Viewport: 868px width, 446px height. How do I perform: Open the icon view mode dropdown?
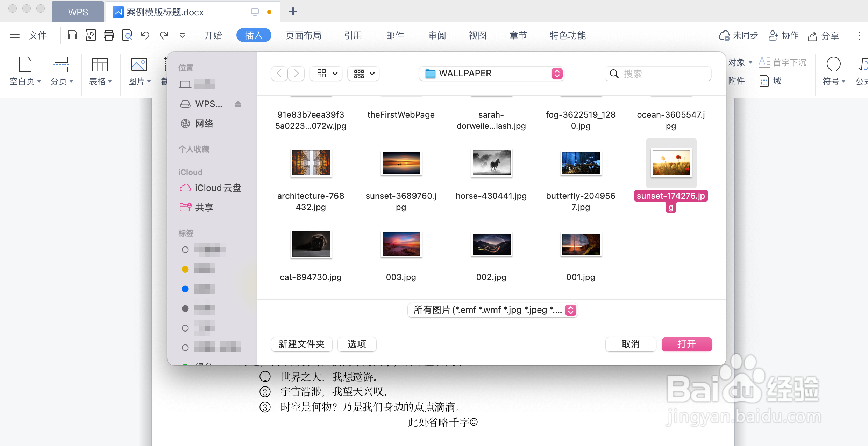pyautogui.click(x=326, y=73)
